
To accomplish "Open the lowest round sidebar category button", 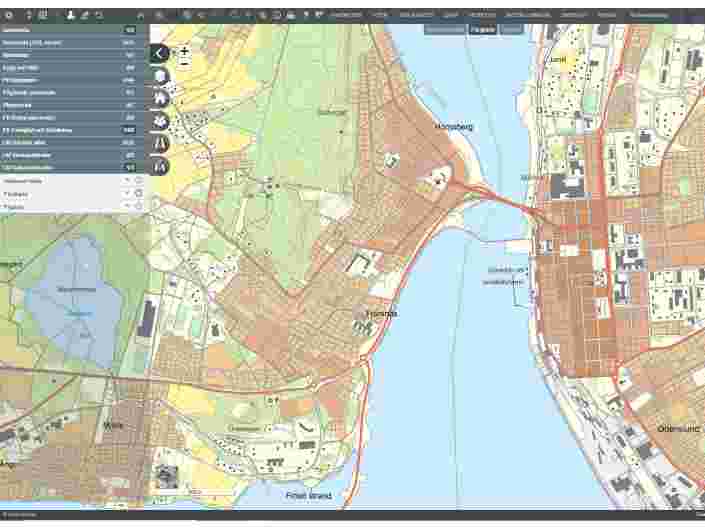I will [160, 166].
